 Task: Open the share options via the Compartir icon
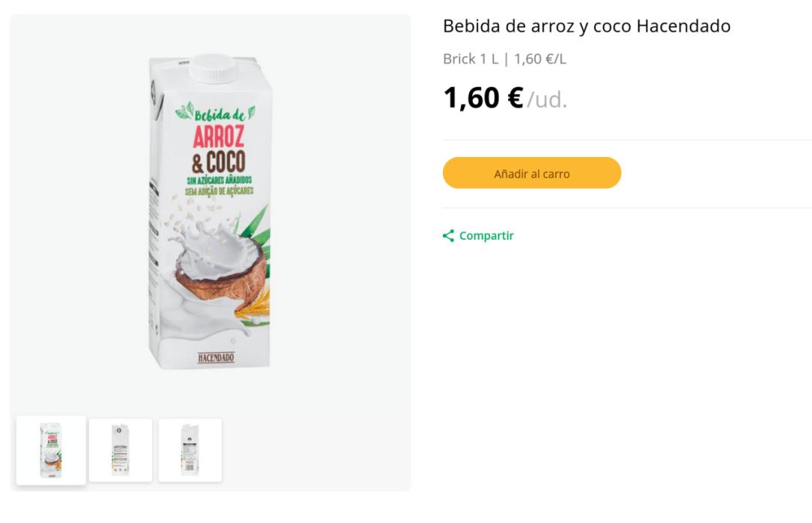tap(449, 235)
